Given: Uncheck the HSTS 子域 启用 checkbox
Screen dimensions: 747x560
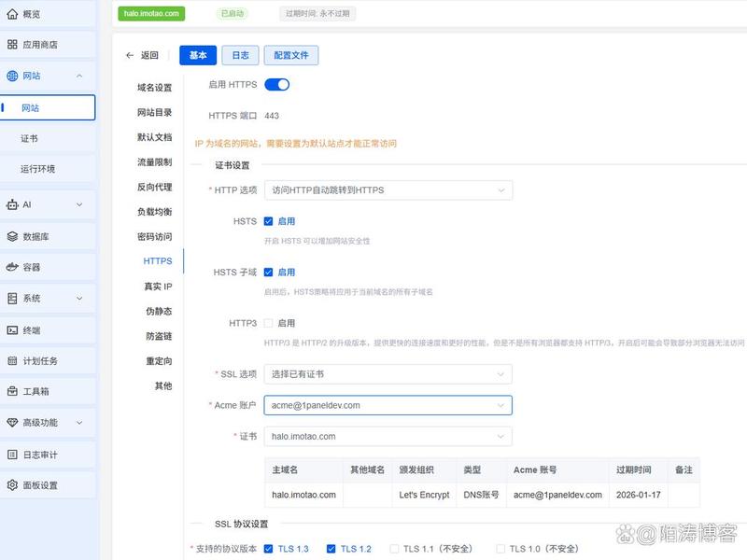Looking at the screenshot, I should pyautogui.click(x=268, y=273).
